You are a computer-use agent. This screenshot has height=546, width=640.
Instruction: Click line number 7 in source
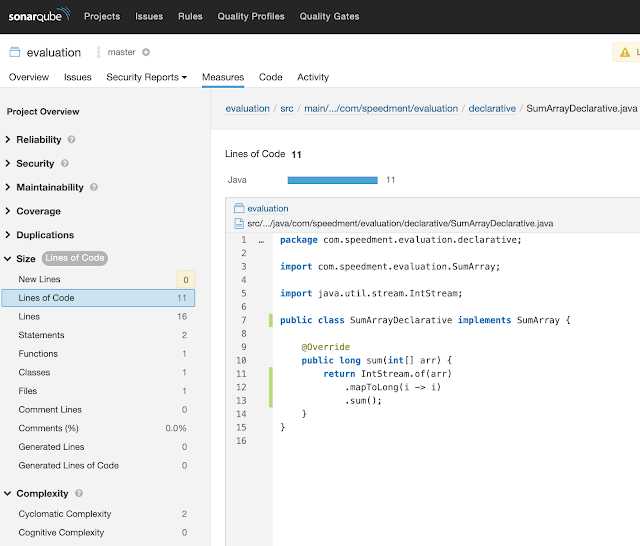click(x=244, y=320)
